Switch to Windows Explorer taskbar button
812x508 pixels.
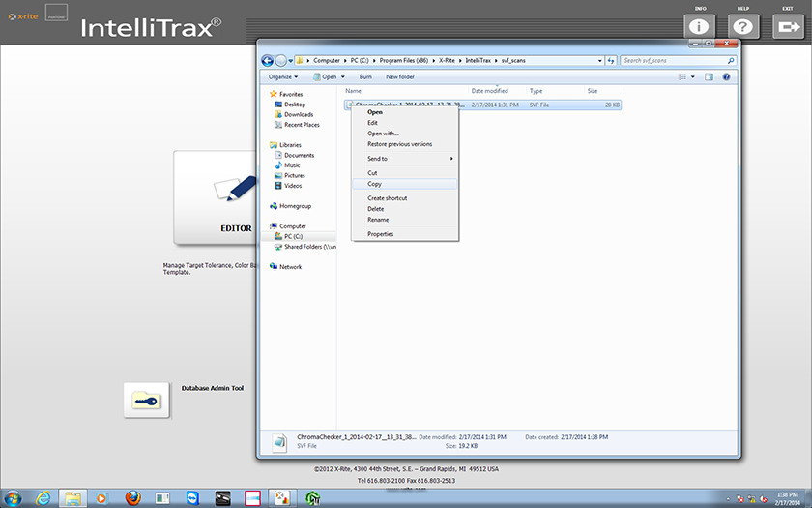coord(72,498)
